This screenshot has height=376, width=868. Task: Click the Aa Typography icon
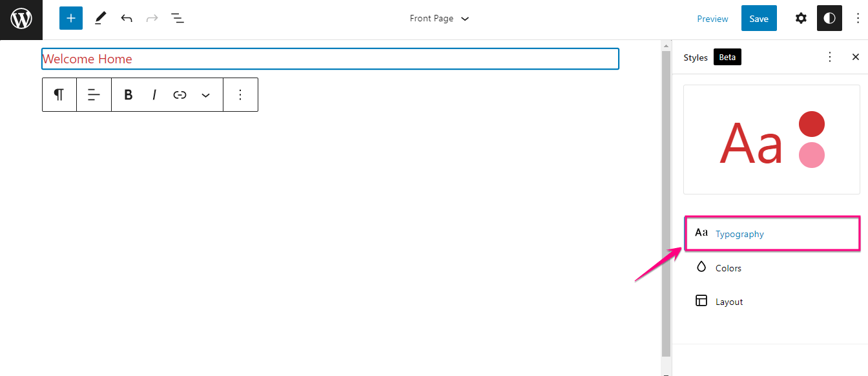coord(701,233)
